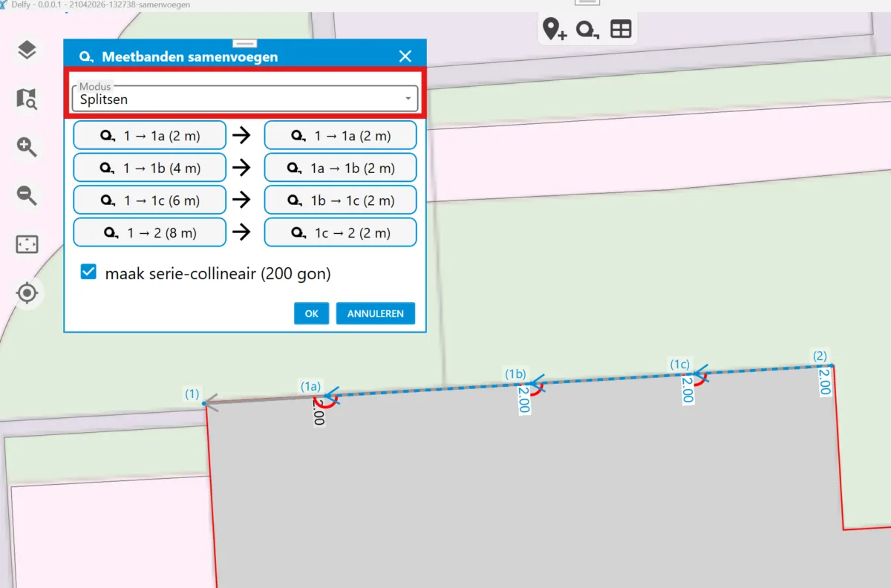Click the Modus dropdown arrow
This screenshot has width=891, height=588.
pos(408,99)
